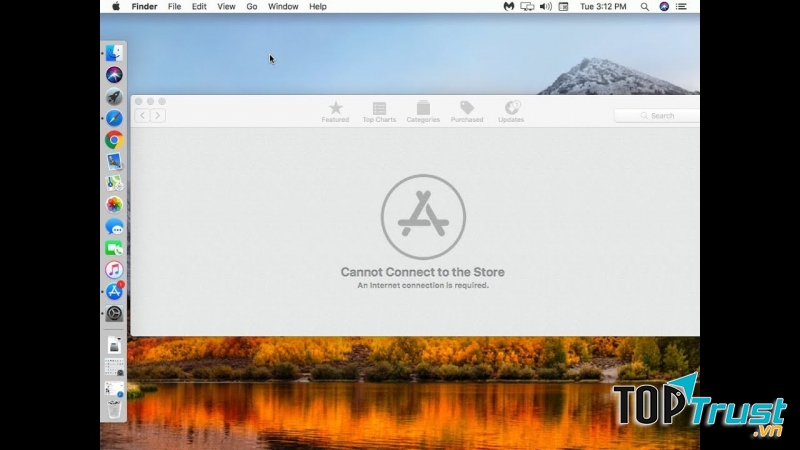This screenshot has height=450, width=800.
Task: Open the Window menu
Action: pos(283,7)
